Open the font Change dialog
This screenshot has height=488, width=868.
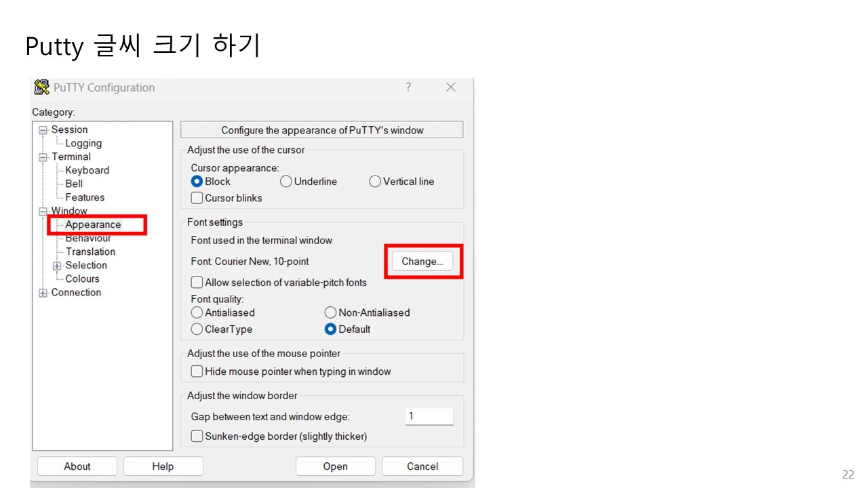(x=422, y=261)
